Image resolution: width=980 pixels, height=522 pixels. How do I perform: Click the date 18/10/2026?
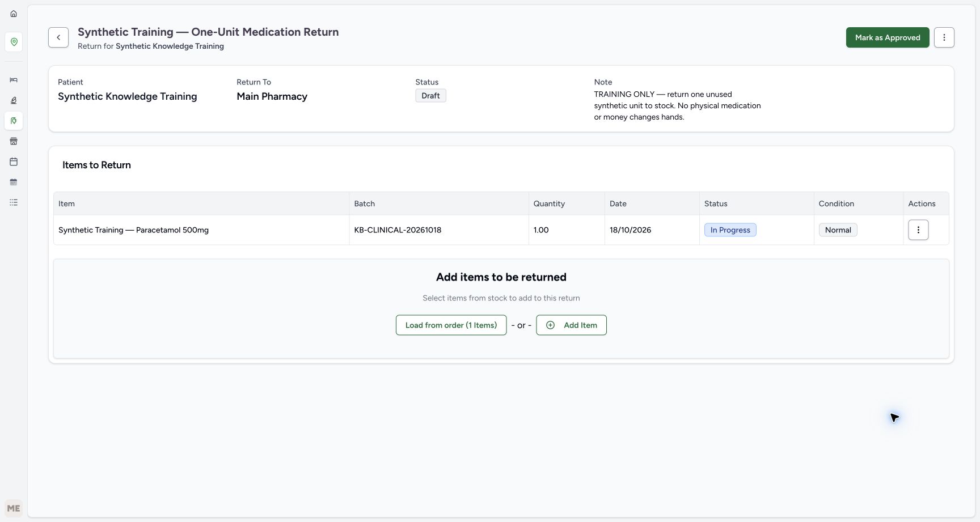(x=630, y=230)
